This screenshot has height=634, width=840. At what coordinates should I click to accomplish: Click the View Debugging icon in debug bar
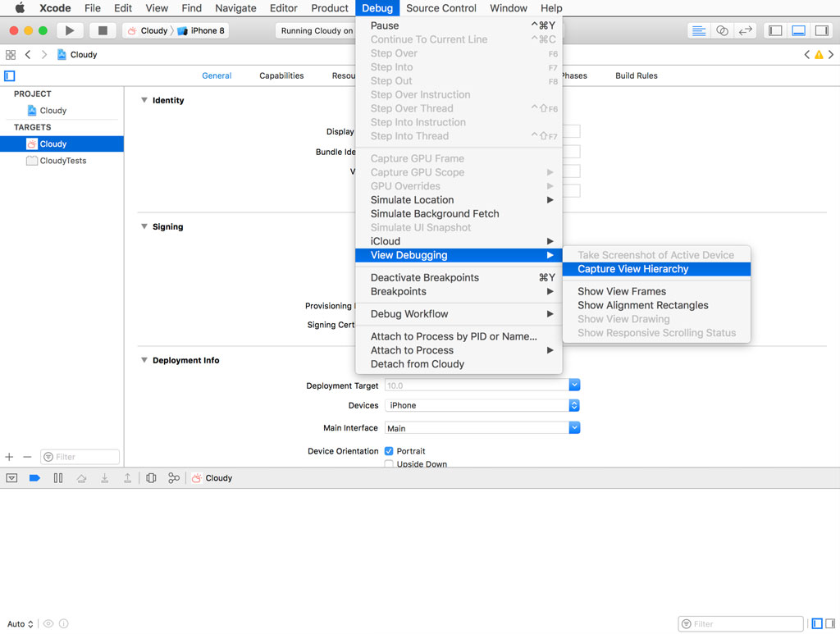(x=151, y=477)
